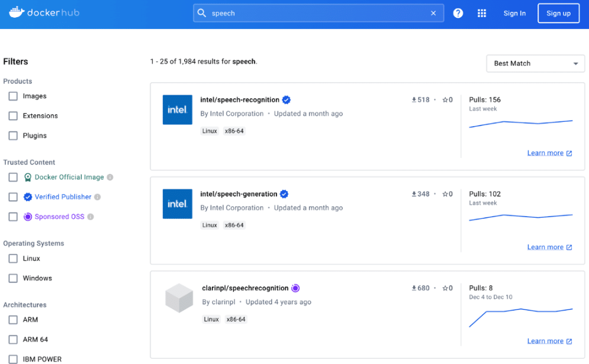This screenshot has width=589, height=364.
Task: Click download icon showing 680 pulls
Action: (414, 288)
